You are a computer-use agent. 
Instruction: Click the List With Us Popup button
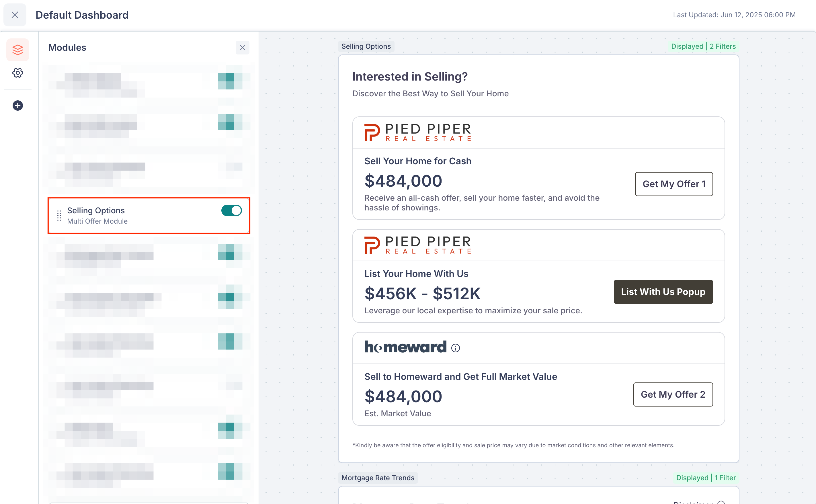pyautogui.click(x=663, y=292)
